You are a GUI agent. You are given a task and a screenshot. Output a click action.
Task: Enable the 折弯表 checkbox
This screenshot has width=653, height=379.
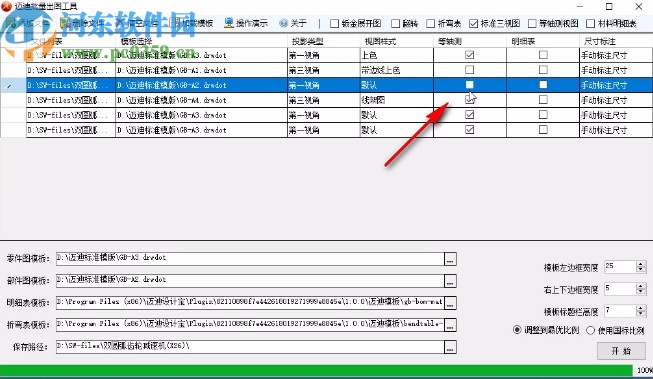(431, 24)
